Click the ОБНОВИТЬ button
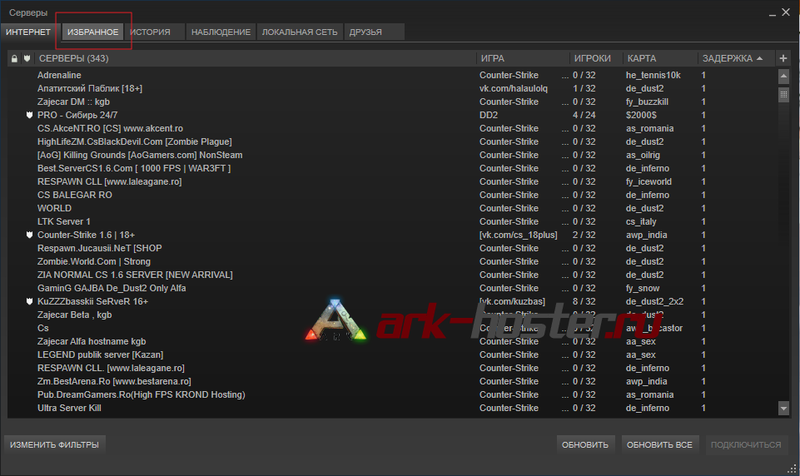This screenshot has height=476, width=800. pos(585,445)
